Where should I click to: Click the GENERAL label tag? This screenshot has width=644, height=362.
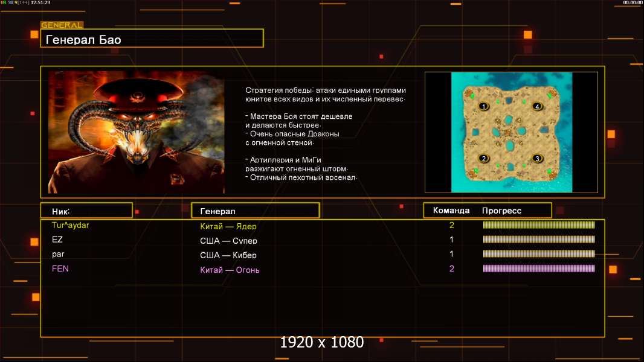(x=62, y=25)
